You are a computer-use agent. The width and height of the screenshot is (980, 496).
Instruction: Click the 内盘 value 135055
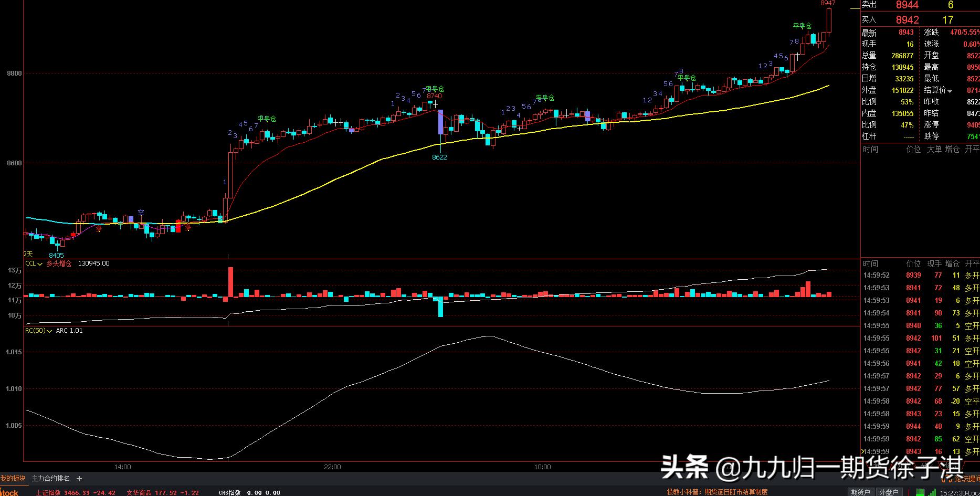[x=902, y=113]
